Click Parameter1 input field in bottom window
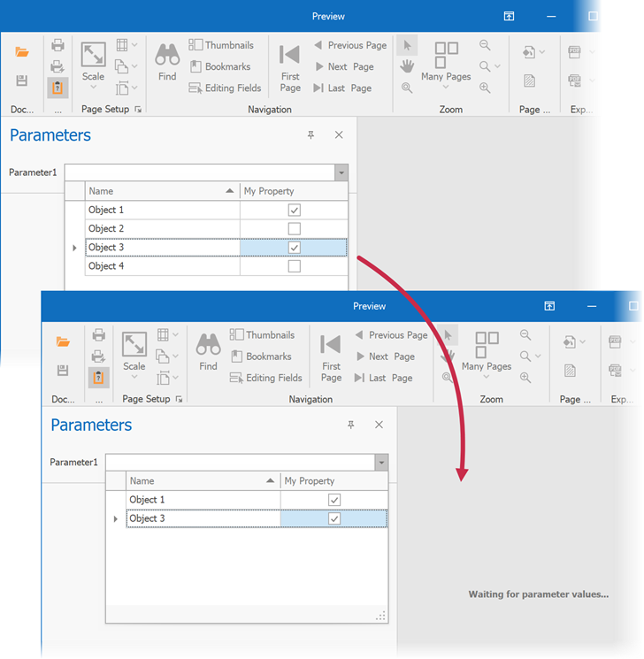Viewport: 644px width, 659px height. point(241,463)
